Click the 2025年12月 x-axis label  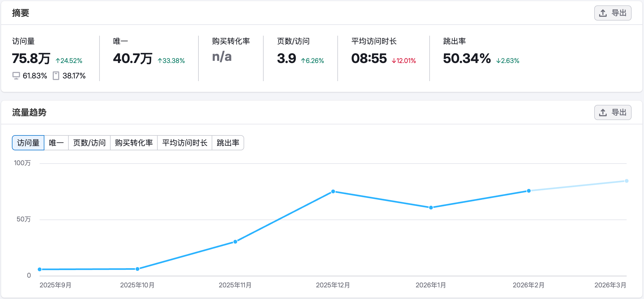click(x=333, y=285)
